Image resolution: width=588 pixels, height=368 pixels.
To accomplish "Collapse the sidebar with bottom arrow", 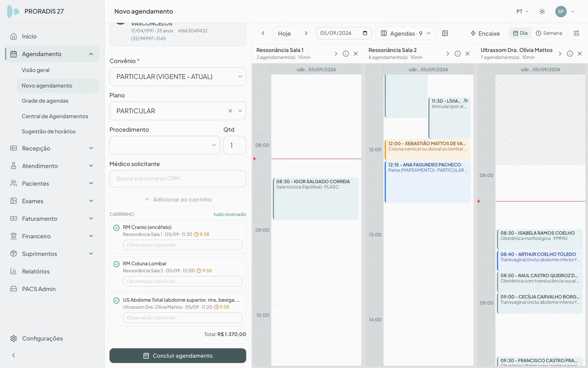I will click(14, 355).
